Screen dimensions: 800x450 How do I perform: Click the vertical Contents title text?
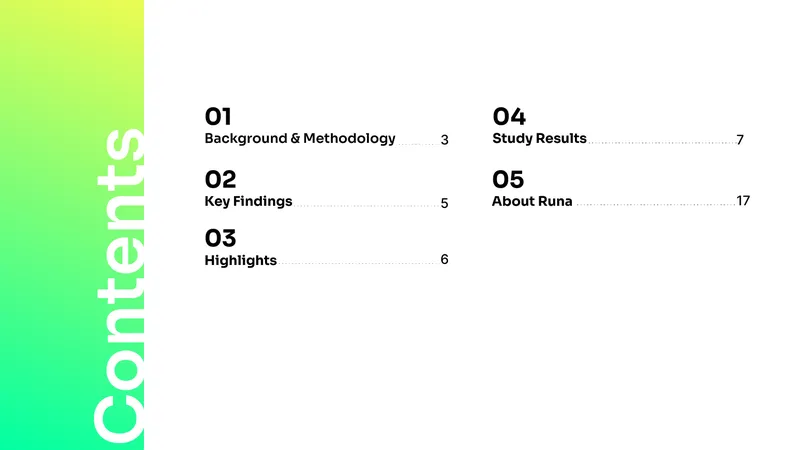coord(119,286)
